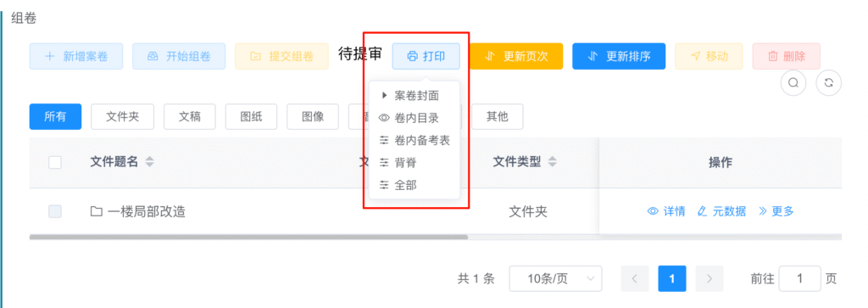Check the 一楼局部改造 row checkbox

55,211
